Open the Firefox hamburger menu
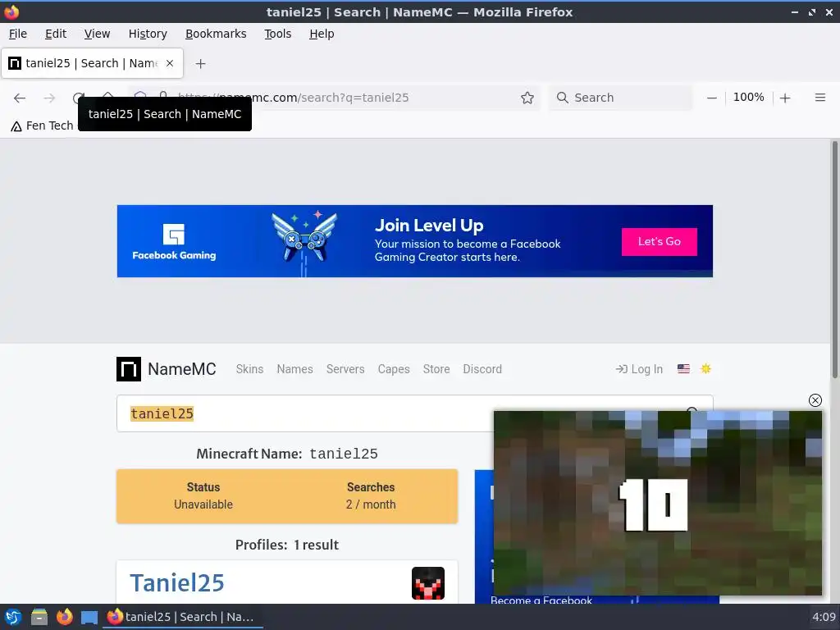 (x=819, y=98)
